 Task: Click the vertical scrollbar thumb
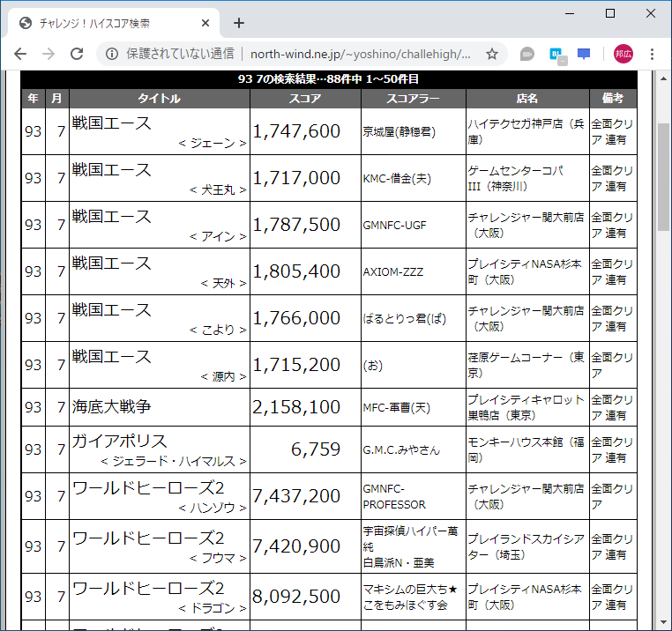coord(663,177)
